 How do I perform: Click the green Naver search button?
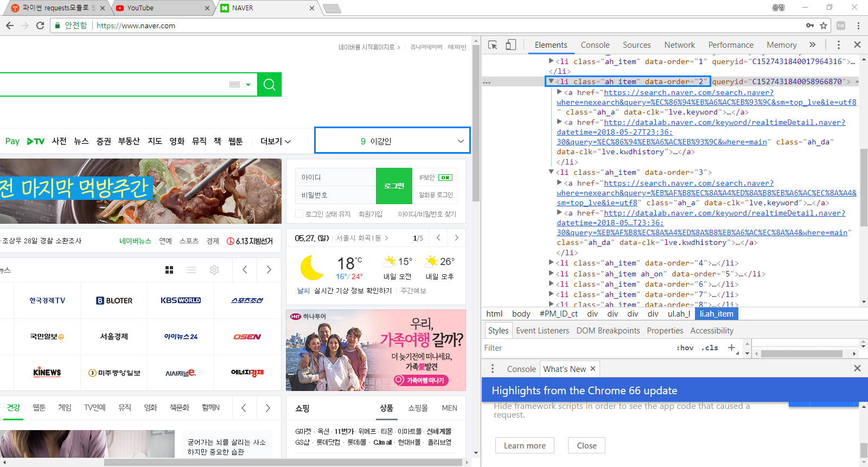pos(269,84)
